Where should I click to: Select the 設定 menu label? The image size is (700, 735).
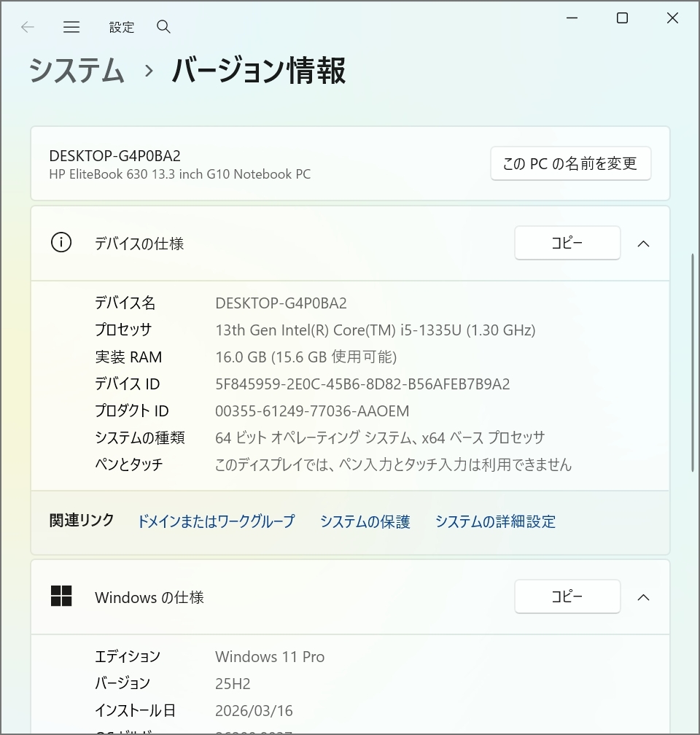tap(122, 27)
